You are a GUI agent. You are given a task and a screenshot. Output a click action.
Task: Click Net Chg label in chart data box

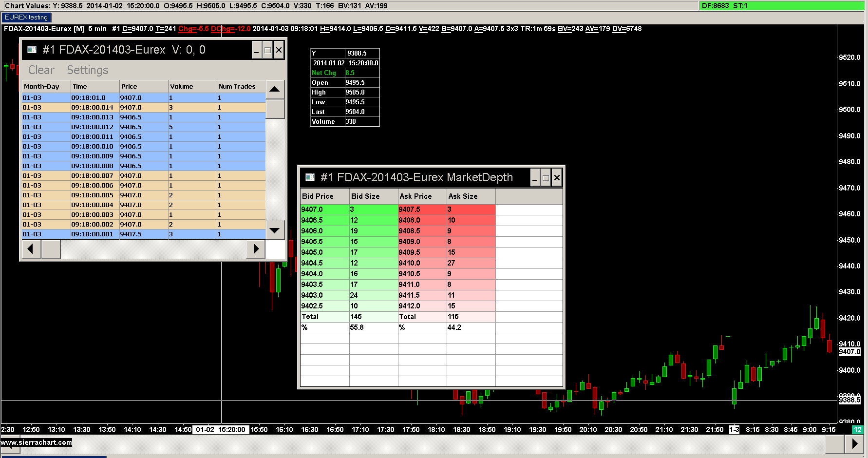point(324,73)
